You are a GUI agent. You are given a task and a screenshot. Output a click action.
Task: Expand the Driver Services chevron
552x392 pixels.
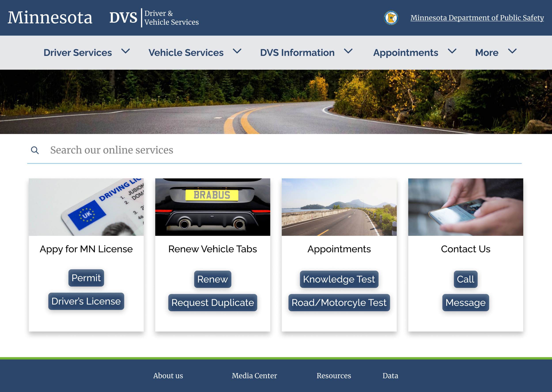(x=125, y=51)
